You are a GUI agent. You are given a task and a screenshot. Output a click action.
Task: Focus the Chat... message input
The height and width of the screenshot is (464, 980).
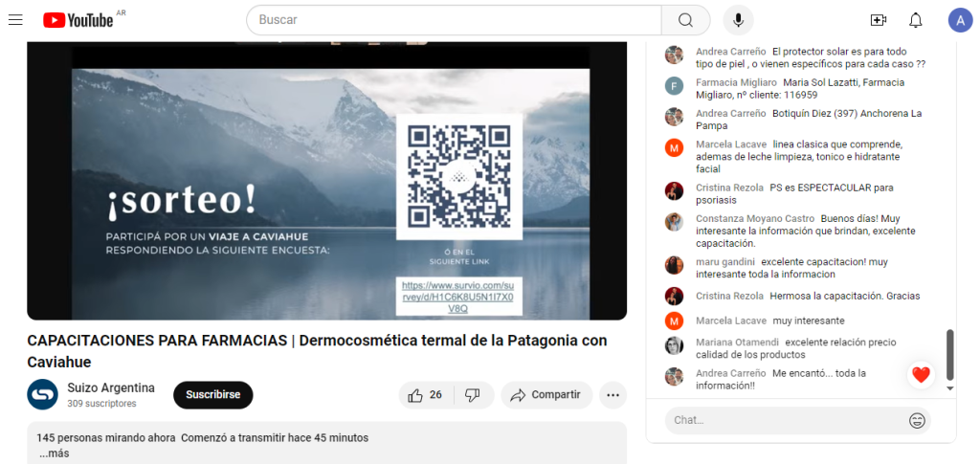(x=788, y=420)
